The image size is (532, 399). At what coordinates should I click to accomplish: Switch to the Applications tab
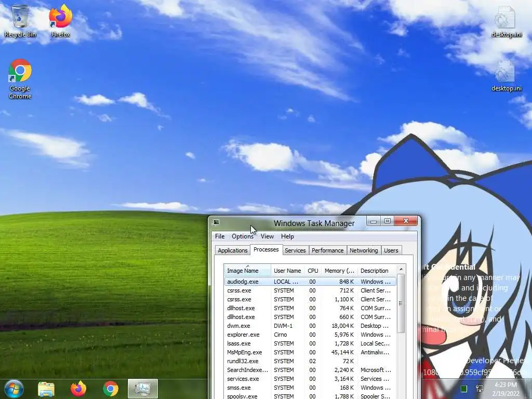(x=232, y=250)
